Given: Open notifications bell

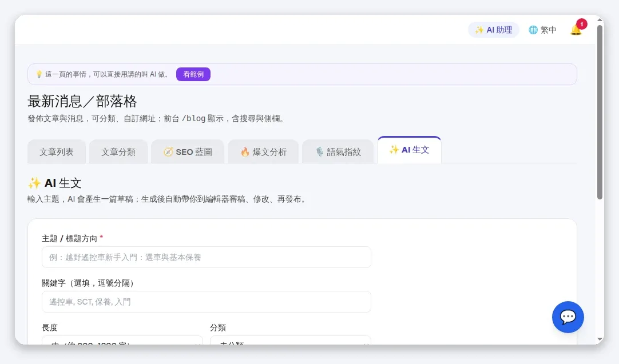Looking at the screenshot, I should pos(576,30).
